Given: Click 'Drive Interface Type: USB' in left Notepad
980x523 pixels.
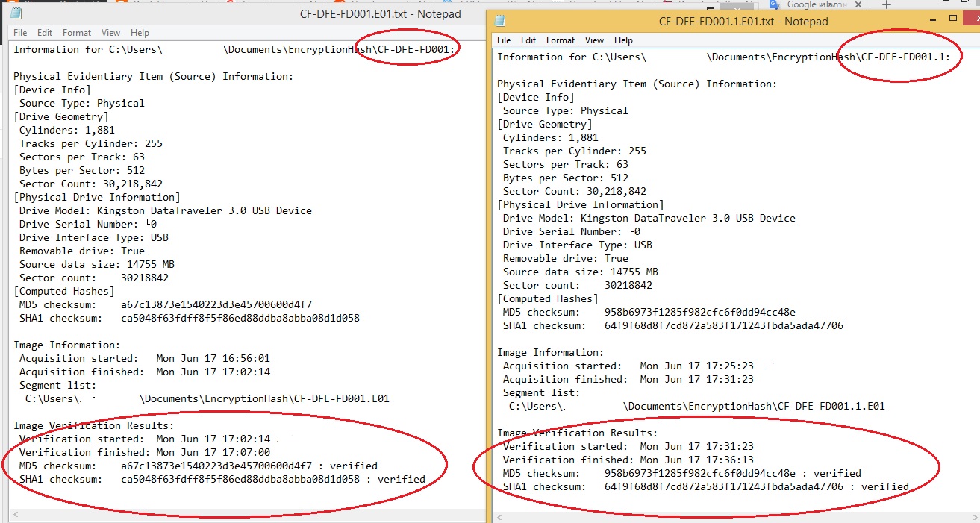Looking at the screenshot, I should (94, 237).
